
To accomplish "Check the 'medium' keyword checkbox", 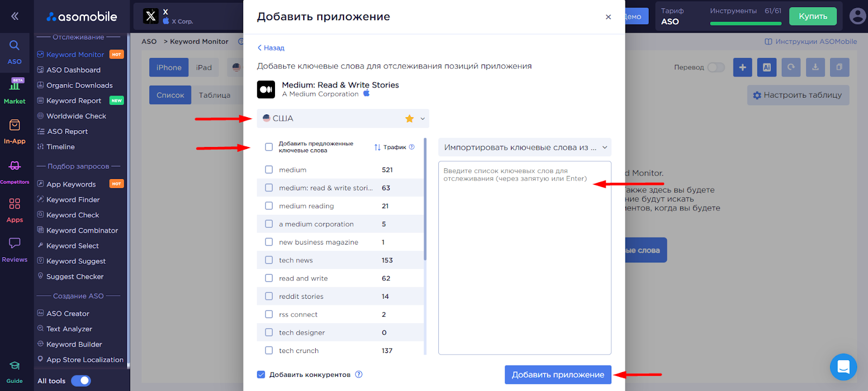I will (269, 170).
